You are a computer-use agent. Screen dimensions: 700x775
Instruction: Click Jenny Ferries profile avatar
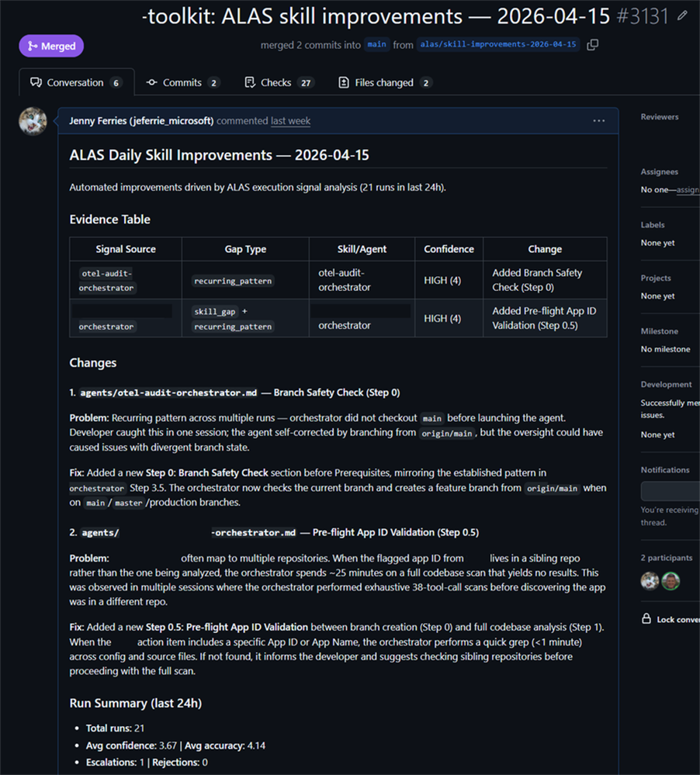click(x=33, y=121)
